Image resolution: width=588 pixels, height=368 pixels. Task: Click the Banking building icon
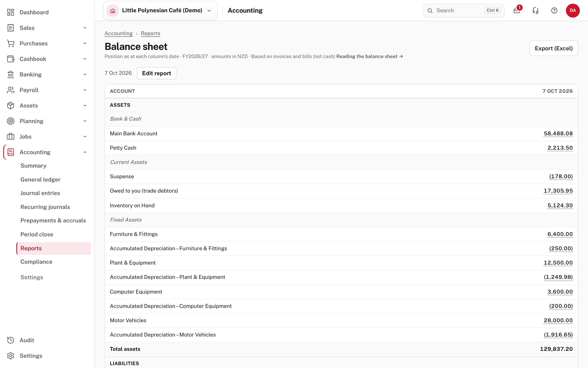(10, 74)
